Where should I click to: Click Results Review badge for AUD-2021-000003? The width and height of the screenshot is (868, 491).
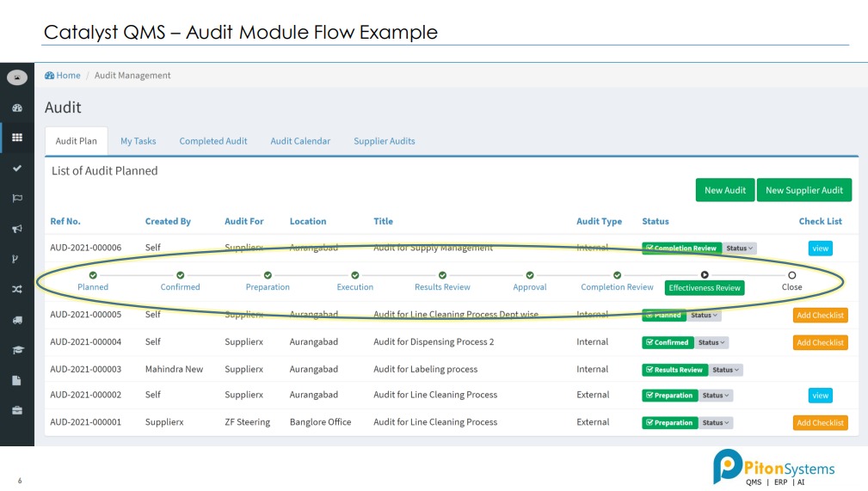tap(674, 370)
